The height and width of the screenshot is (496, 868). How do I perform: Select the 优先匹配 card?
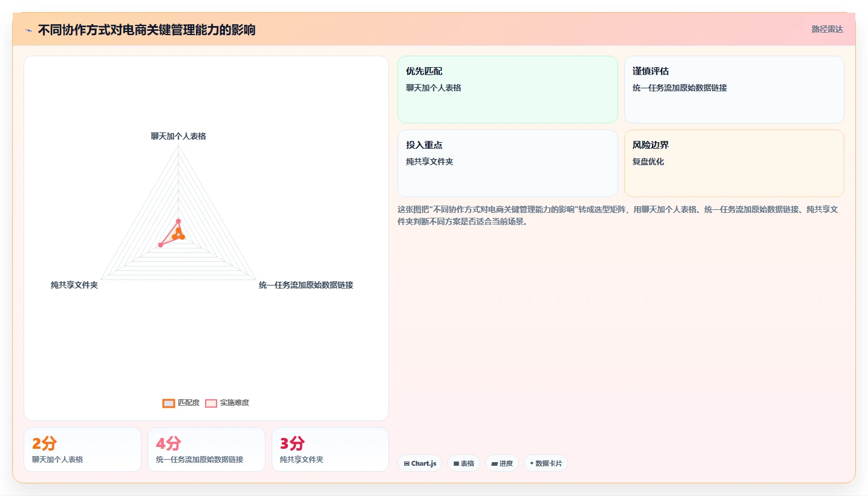507,90
